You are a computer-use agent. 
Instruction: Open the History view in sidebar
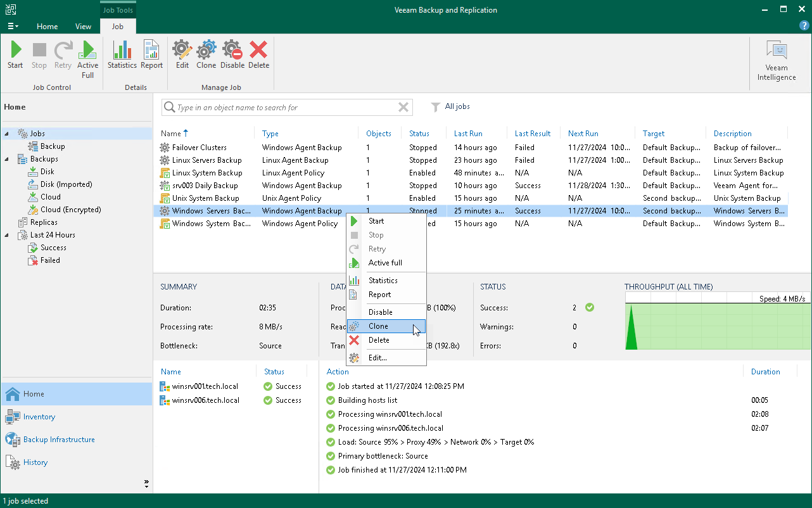click(34, 462)
